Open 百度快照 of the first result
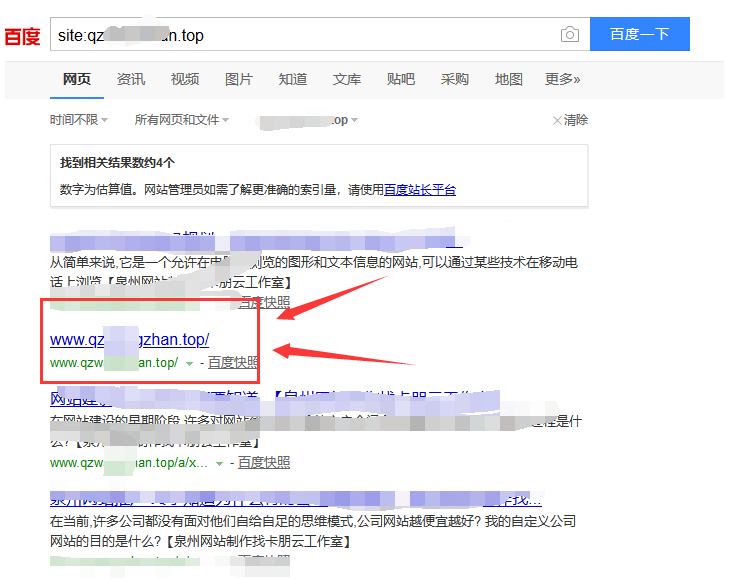This screenshot has width=732, height=579. [x=264, y=303]
